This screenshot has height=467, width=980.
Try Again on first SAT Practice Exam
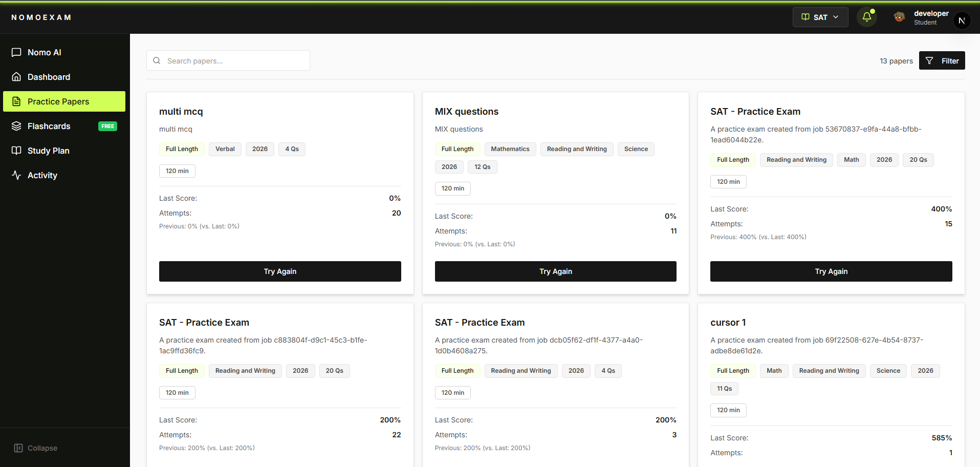pyautogui.click(x=831, y=271)
